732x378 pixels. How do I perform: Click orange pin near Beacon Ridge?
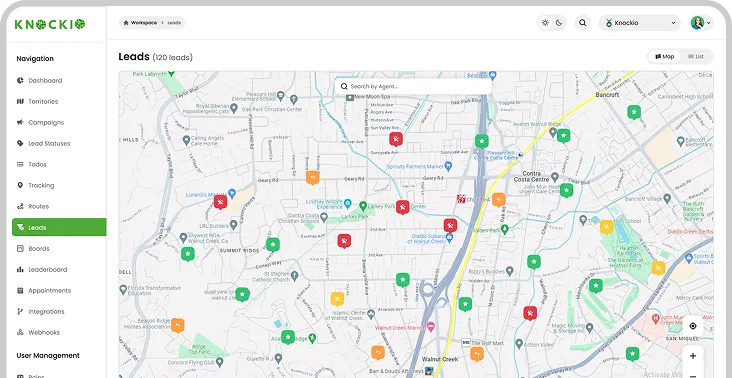[177, 325]
